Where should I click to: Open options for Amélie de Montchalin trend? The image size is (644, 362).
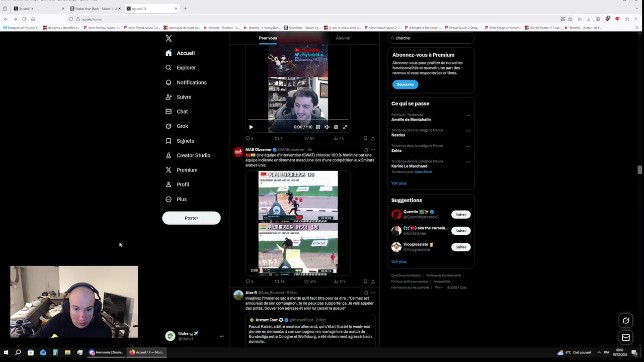pos(468,115)
